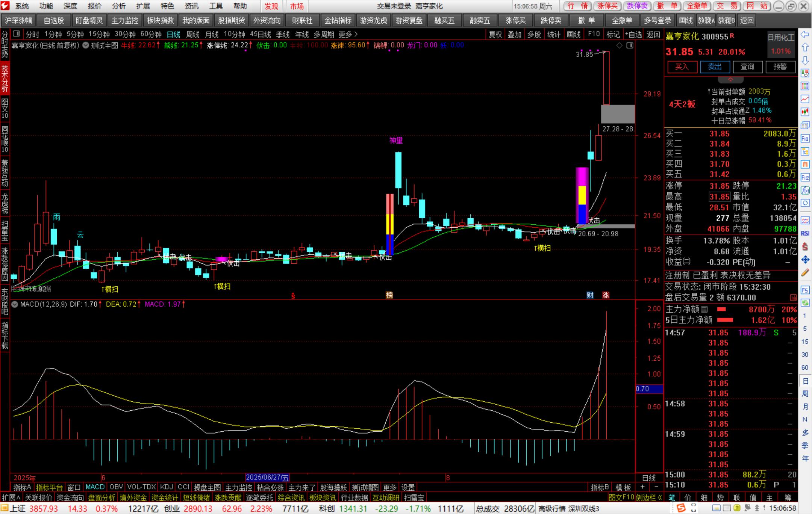The image size is (812, 514).
Task: Toggle 叠加 overlay mode on chart toolbar
Action: point(515,35)
